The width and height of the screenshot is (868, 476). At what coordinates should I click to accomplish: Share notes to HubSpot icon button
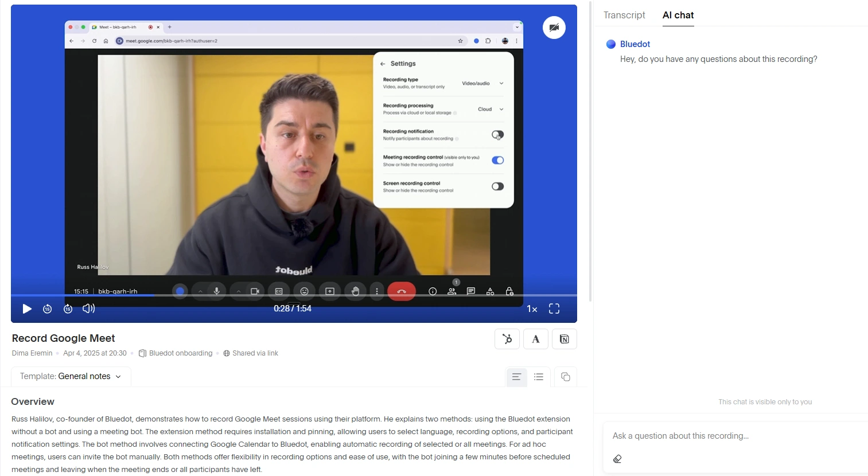[x=507, y=339]
